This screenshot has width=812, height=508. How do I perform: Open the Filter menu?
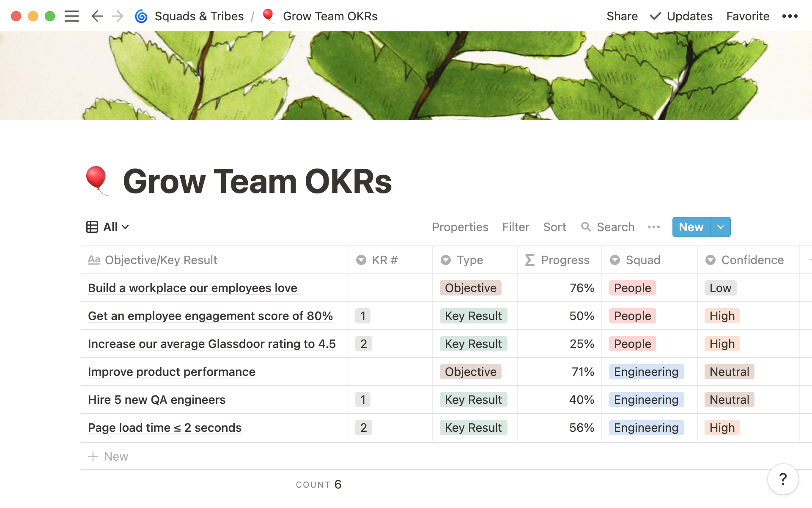click(516, 227)
